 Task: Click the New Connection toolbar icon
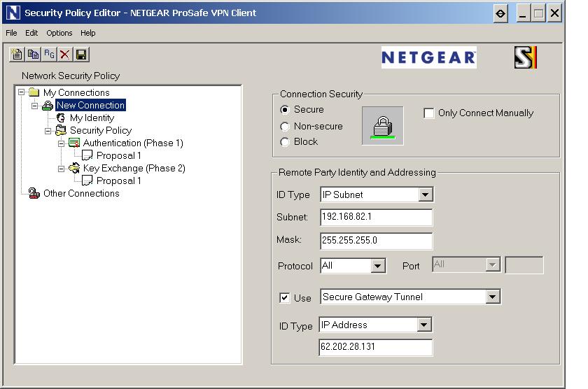[x=17, y=55]
